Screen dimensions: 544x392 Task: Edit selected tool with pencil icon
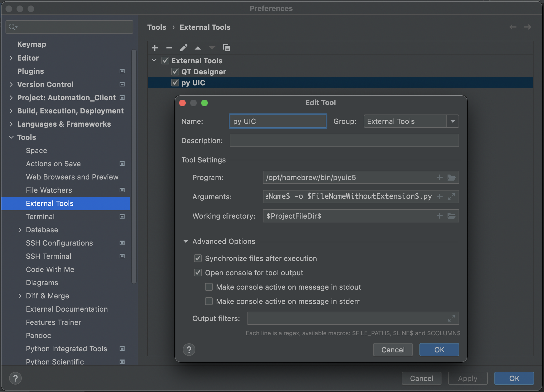coord(184,48)
